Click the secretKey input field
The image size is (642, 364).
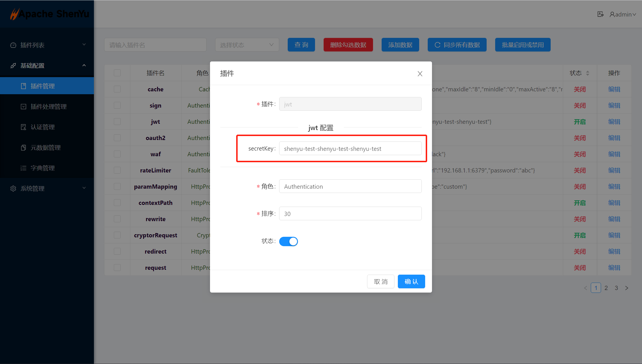click(x=350, y=149)
